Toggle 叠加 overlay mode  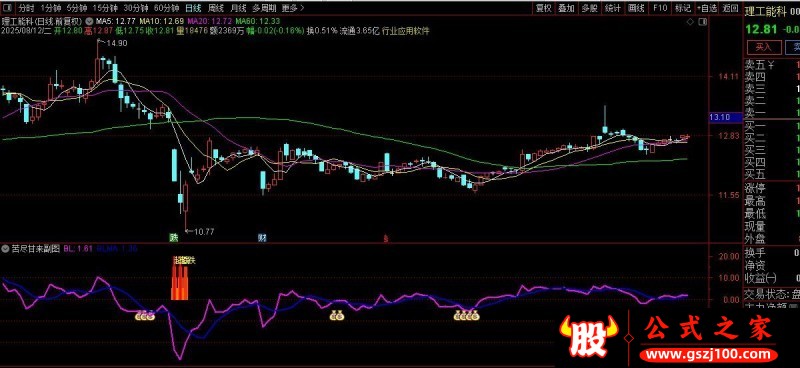(566, 8)
